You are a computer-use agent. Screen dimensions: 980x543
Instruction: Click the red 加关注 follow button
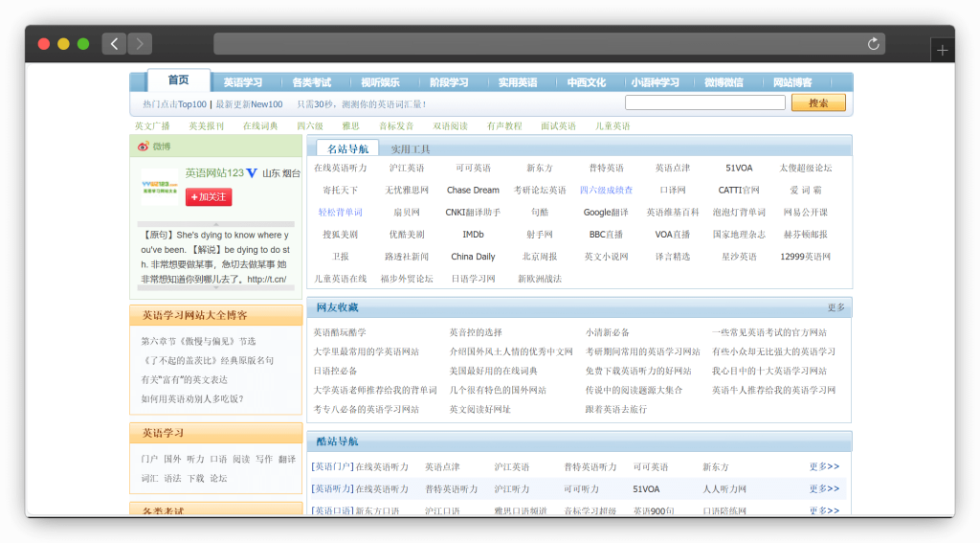coord(209,196)
